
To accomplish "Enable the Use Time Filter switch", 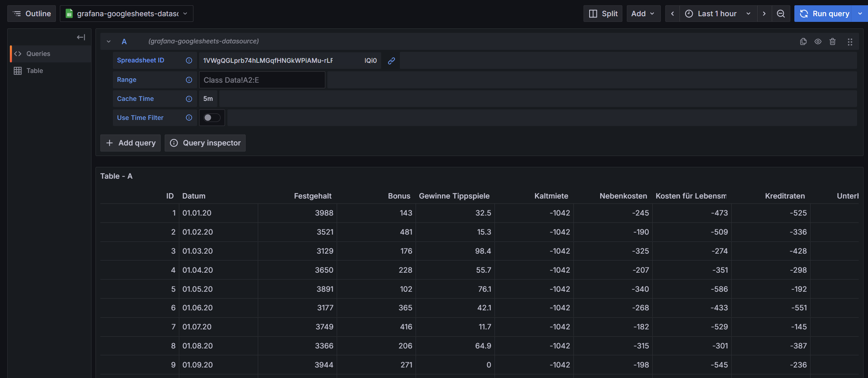I will (212, 118).
